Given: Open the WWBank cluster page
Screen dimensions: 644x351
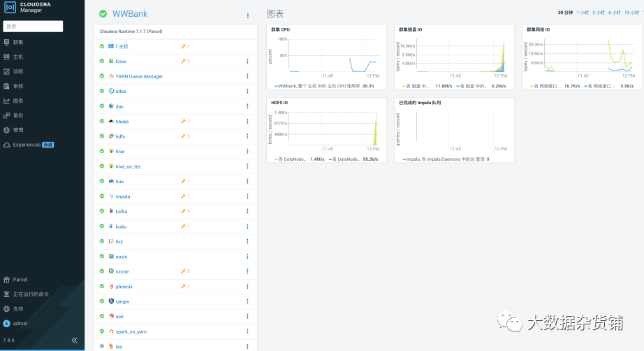Looking at the screenshot, I should click(130, 13).
